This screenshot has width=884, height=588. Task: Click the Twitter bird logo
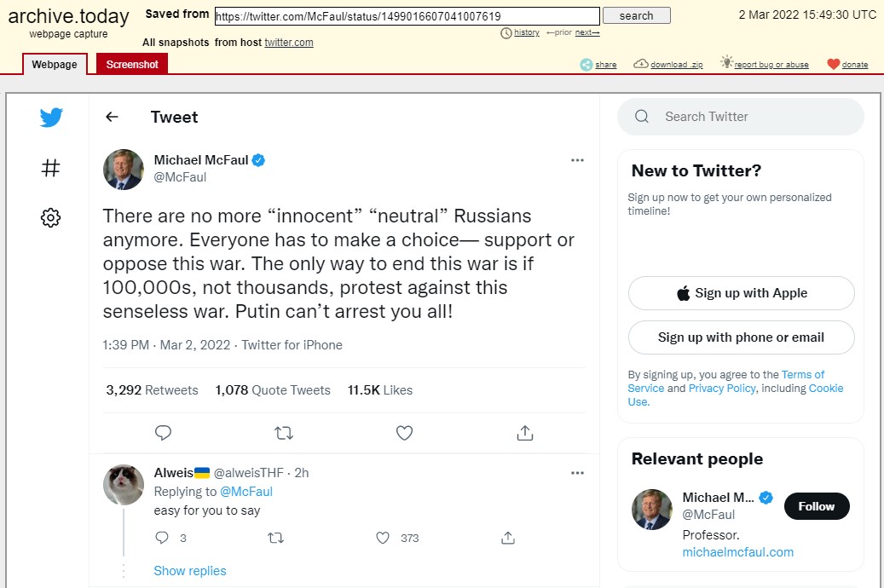[x=51, y=118]
